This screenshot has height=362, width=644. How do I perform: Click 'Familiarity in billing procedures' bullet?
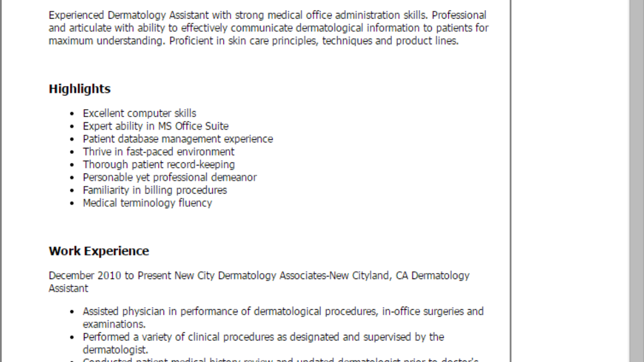pos(155,191)
